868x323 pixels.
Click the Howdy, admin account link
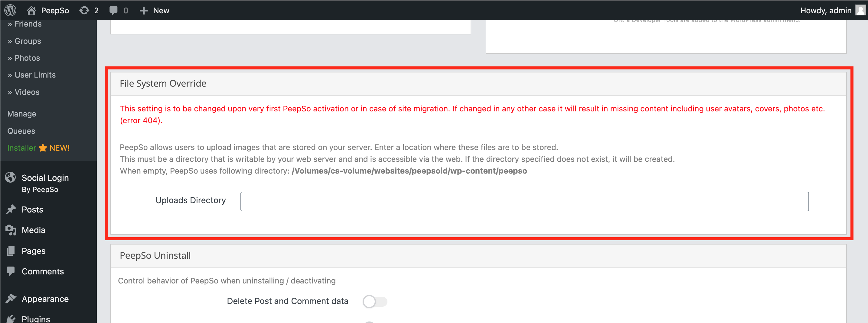coord(826,11)
